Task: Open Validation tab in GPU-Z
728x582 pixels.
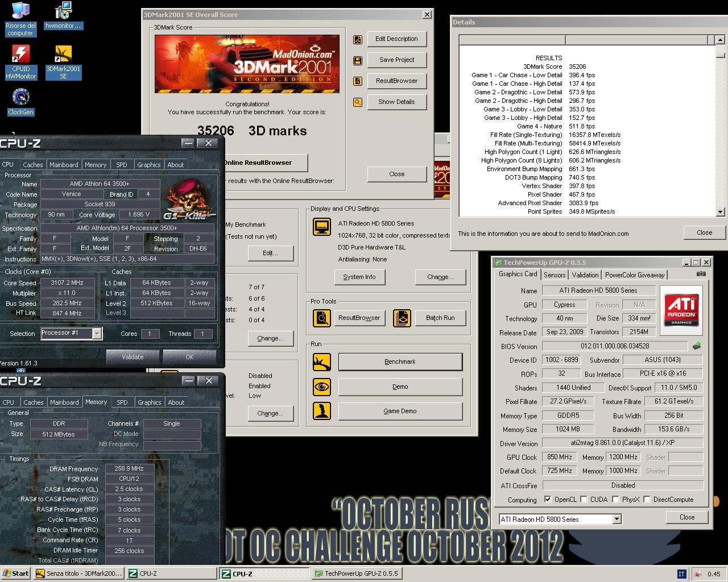Action: point(585,275)
